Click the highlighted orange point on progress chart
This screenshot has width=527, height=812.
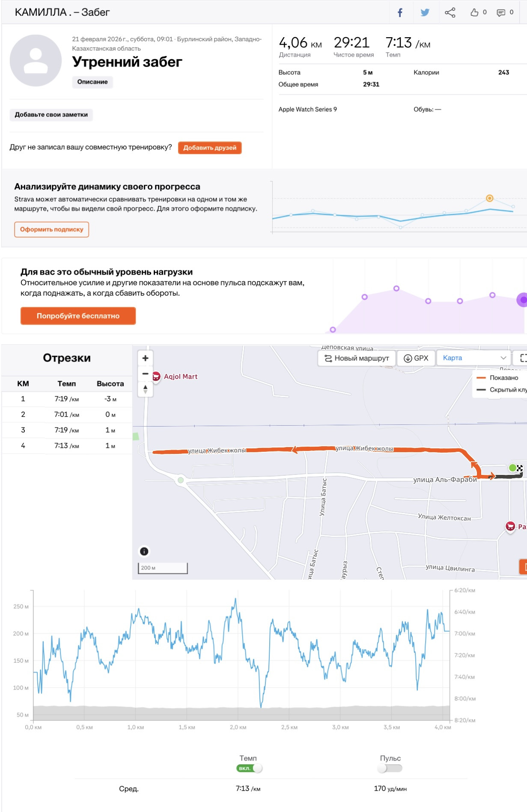tap(490, 198)
